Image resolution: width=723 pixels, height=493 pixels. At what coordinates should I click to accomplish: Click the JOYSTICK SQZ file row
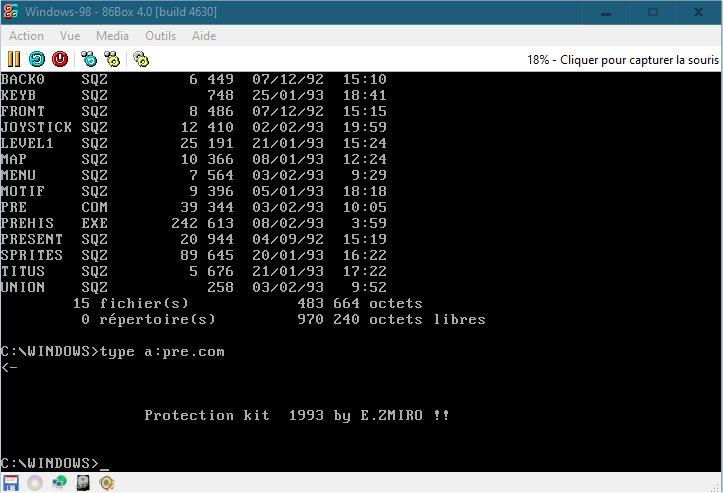pyautogui.click(x=194, y=127)
